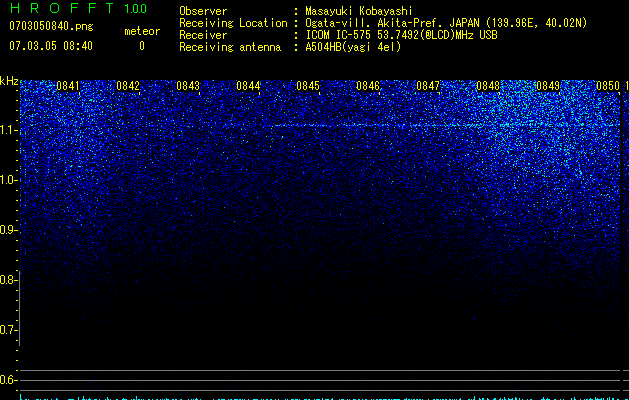Click the meteor count label
The image size is (629, 400).
(142, 31)
